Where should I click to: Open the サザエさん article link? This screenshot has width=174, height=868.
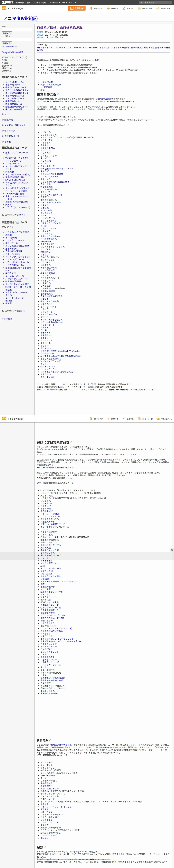[46, 132]
